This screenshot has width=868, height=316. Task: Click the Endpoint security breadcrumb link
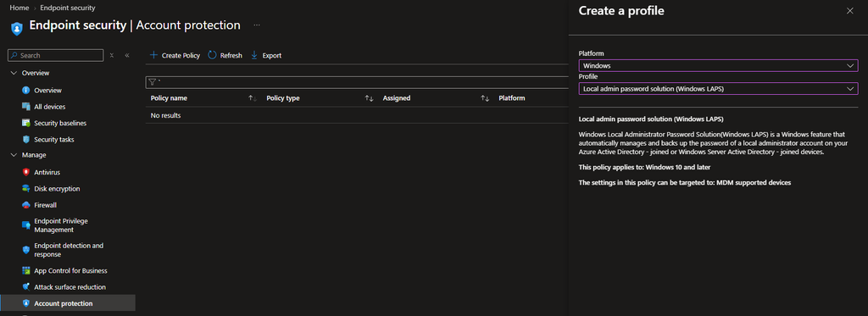point(68,8)
